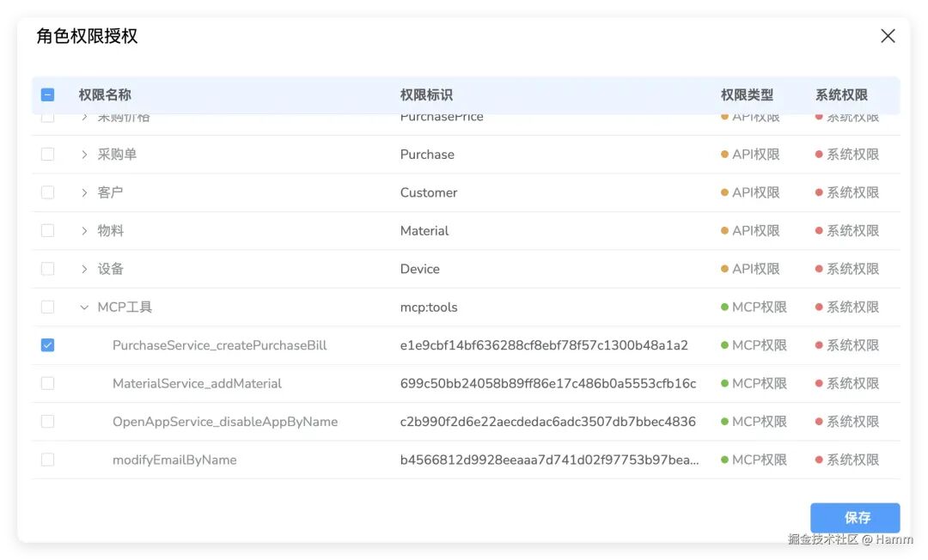Expand the 客户 row

[84, 192]
